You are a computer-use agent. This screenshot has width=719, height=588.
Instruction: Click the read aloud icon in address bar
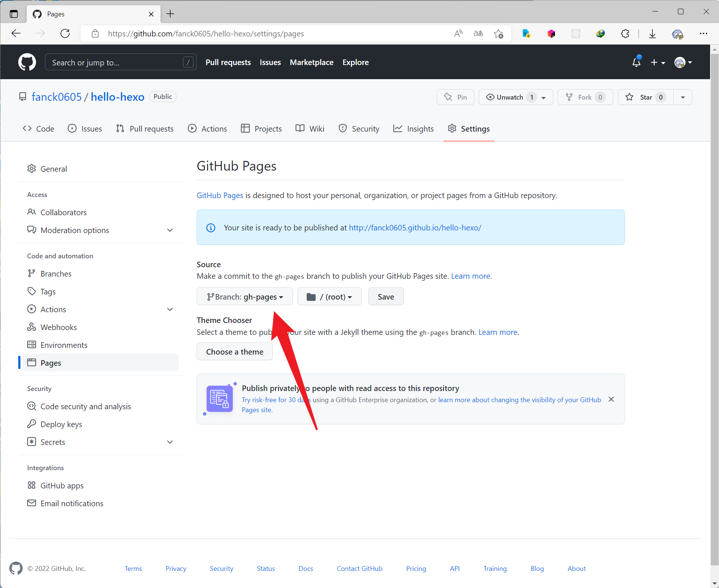pyautogui.click(x=458, y=33)
